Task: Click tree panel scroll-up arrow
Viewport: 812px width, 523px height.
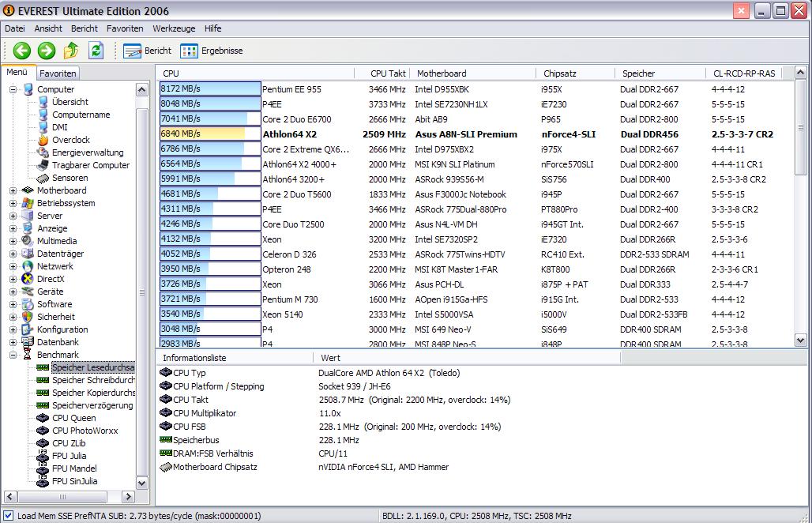Action: coord(142,89)
